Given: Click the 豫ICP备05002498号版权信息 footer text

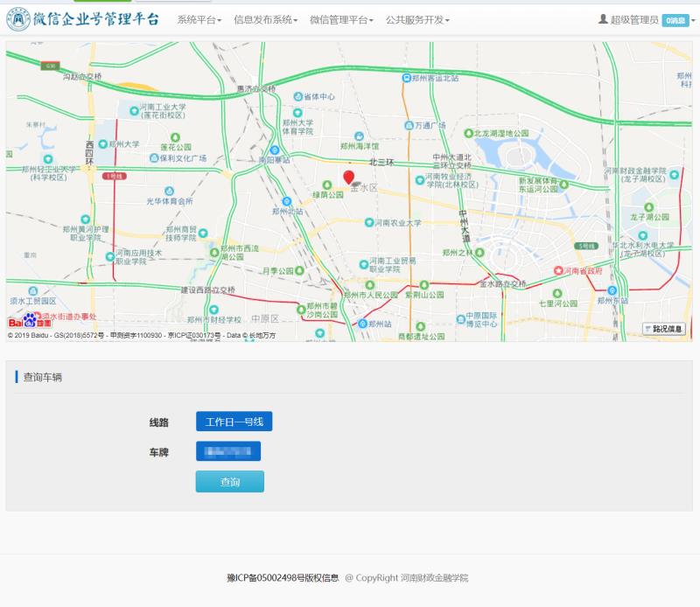Looking at the screenshot, I should point(283,577).
